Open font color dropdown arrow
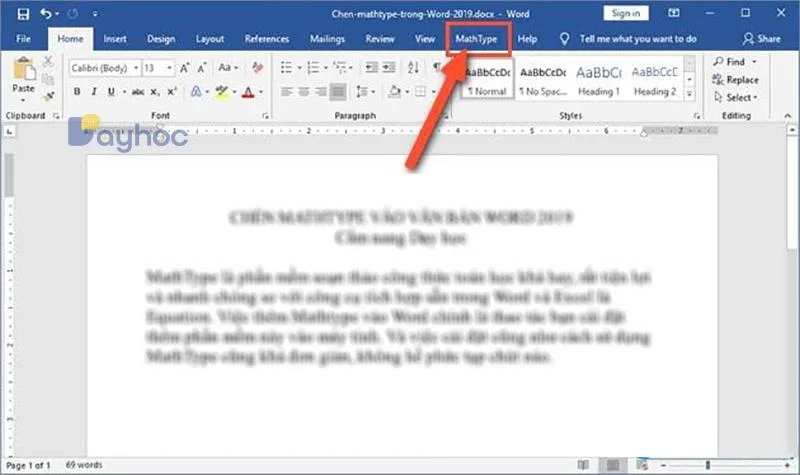This screenshot has height=475, width=800. [261, 92]
